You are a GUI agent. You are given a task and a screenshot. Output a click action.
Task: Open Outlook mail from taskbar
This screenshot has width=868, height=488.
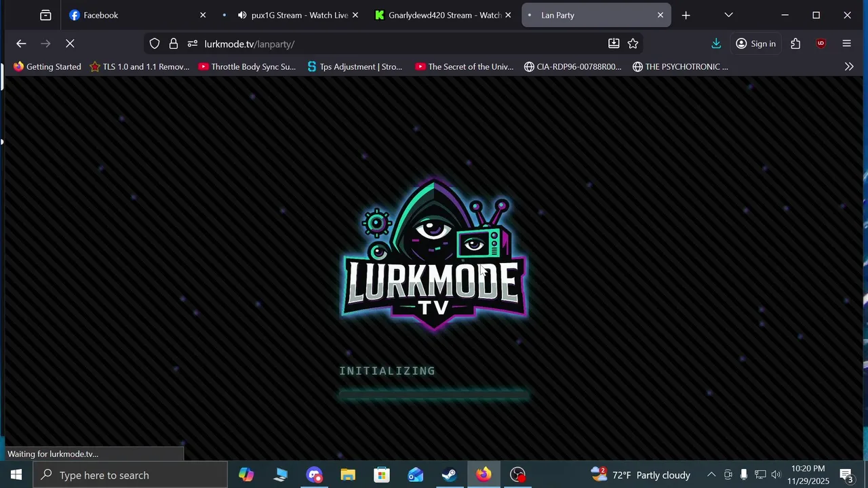(416, 474)
